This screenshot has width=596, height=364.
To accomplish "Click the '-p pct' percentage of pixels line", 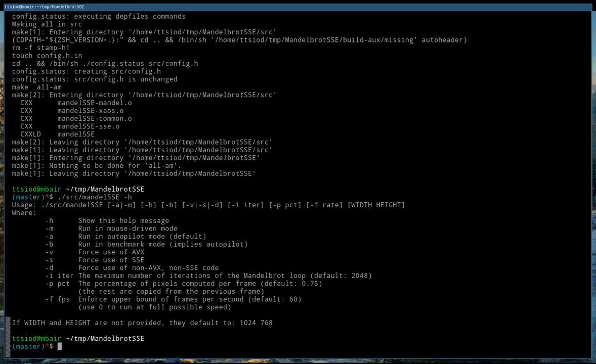I will 183,284.
